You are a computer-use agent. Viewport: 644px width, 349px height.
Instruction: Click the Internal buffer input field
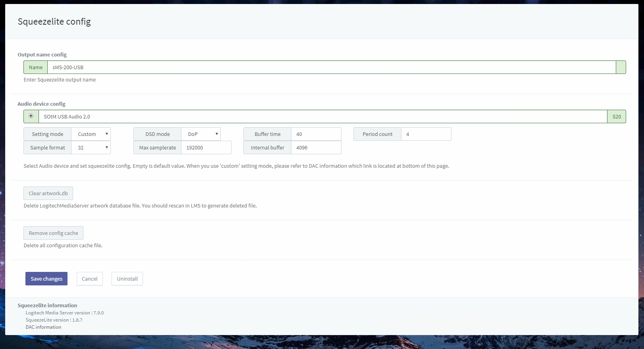point(316,148)
